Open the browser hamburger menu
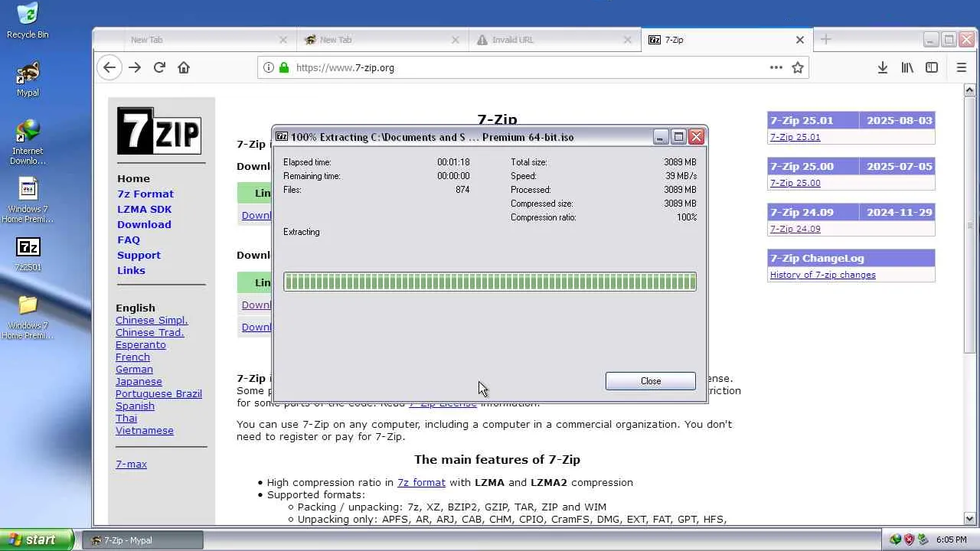The width and height of the screenshot is (980, 551). 962,67
